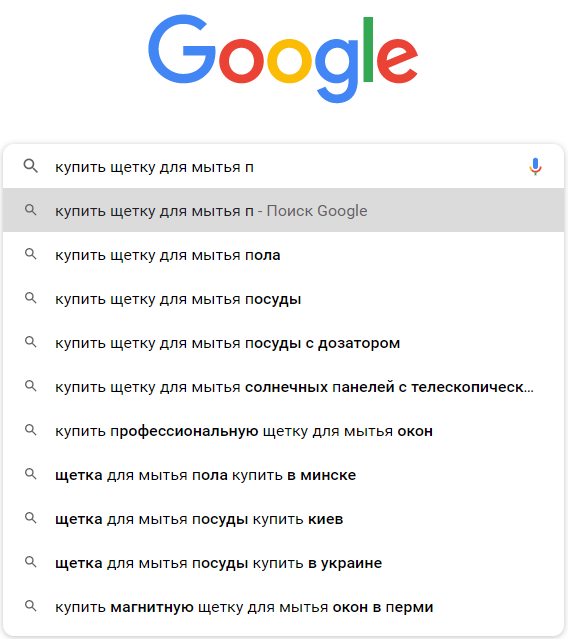568x639 pixels.
Task: Choose 'купить магнитную щетку для мытья окон в перми'
Action: [284, 607]
